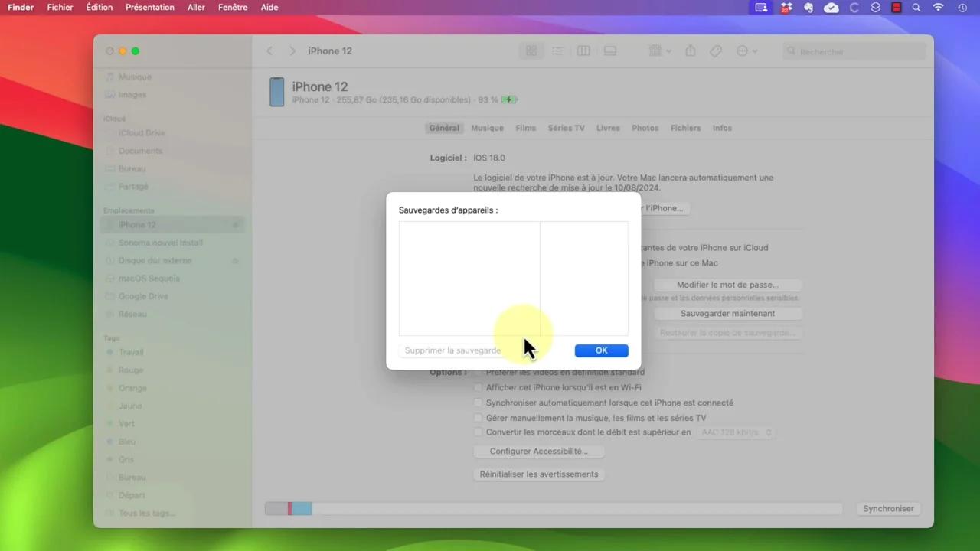Enable Gérer manuellement la musique, les films
Screen dimensions: 980x551
click(x=478, y=418)
